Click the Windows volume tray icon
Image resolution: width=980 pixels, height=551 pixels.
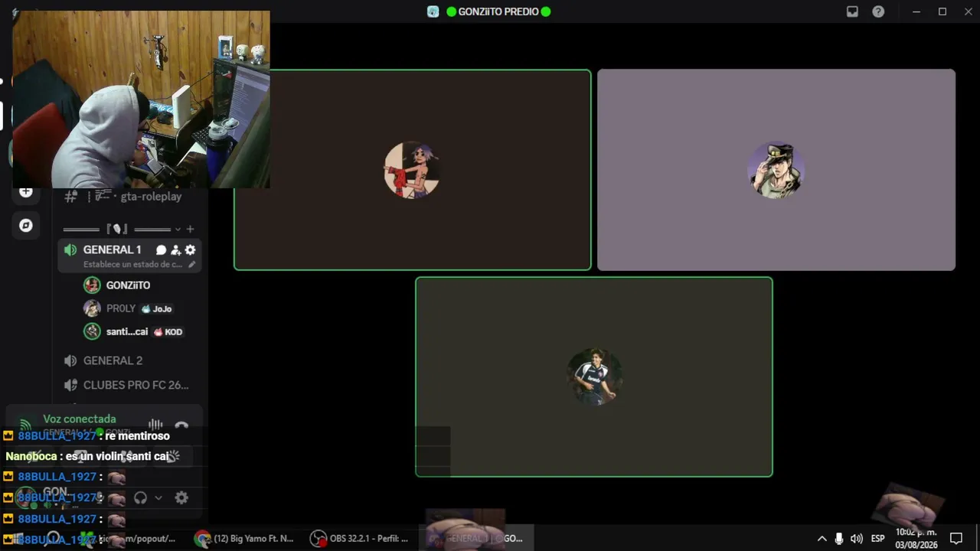point(856,538)
